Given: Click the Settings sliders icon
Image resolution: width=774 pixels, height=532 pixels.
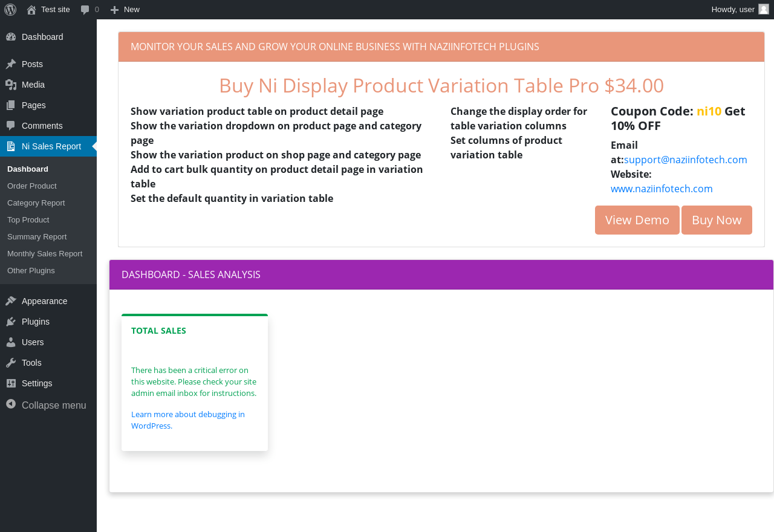Looking at the screenshot, I should point(11,383).
